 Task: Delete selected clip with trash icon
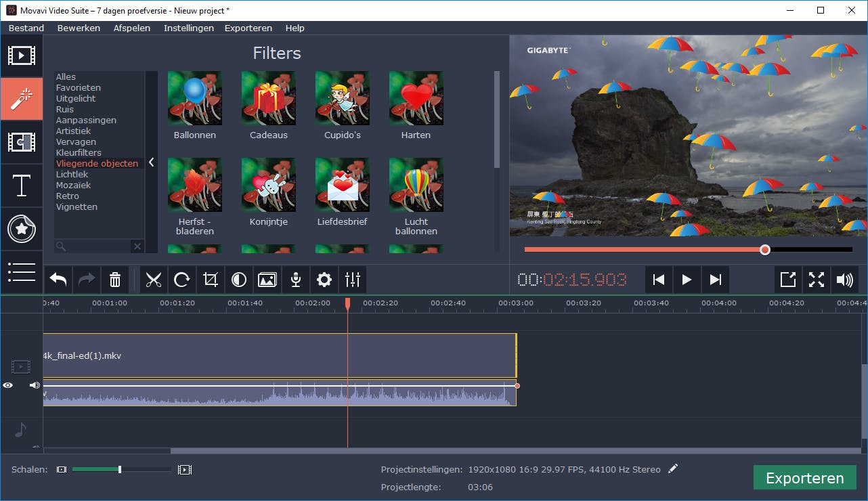point(115,280)
